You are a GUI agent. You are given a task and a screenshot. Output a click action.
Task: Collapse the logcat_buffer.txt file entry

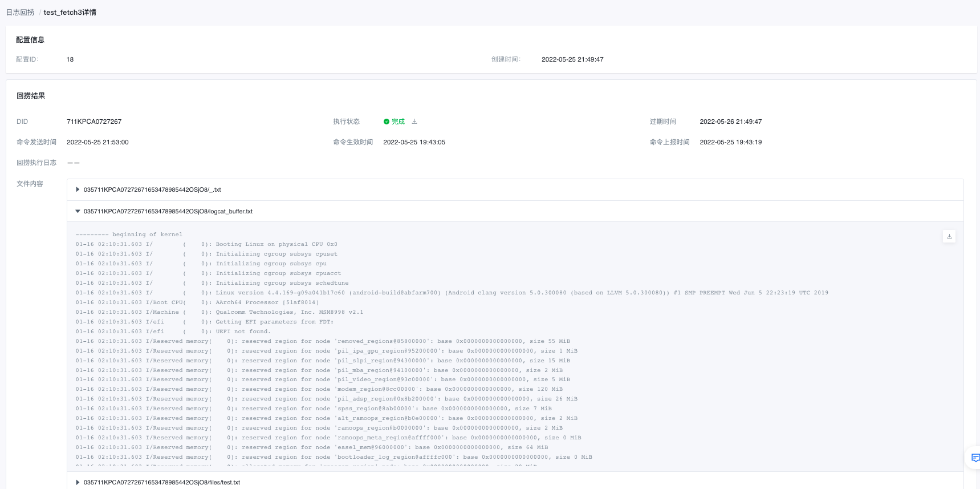(x=78, y=211)
